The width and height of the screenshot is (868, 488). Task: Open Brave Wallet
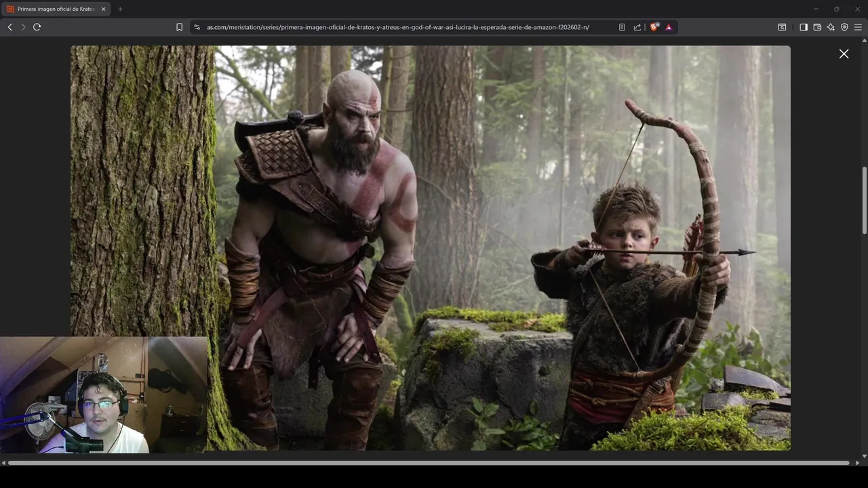click(x=817, y=27)
